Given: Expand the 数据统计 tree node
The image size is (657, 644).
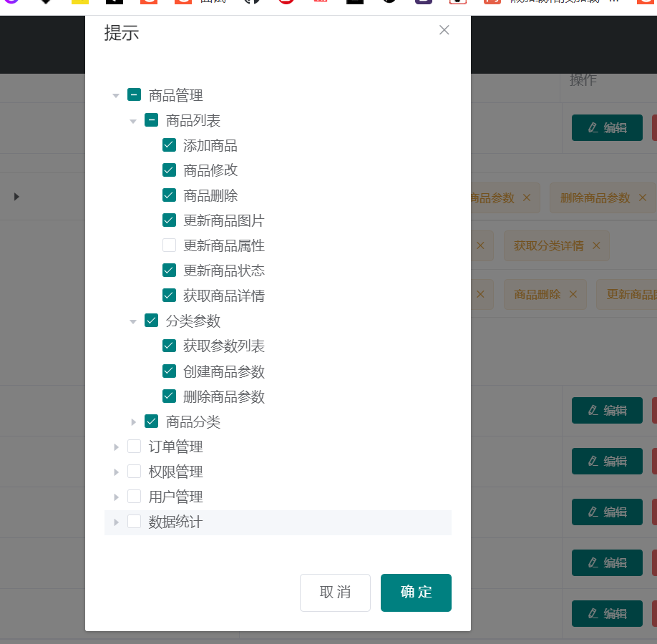Looking at the screenshot, I should coord(116,522).
